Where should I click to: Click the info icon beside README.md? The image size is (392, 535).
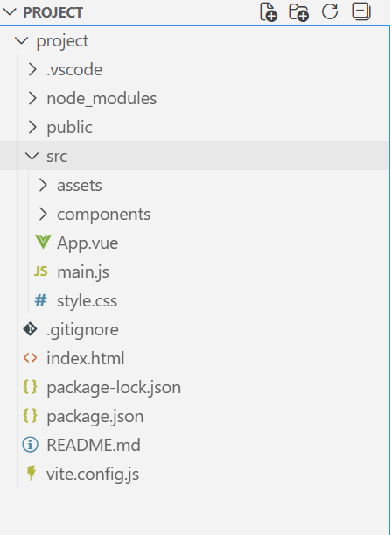30,445
